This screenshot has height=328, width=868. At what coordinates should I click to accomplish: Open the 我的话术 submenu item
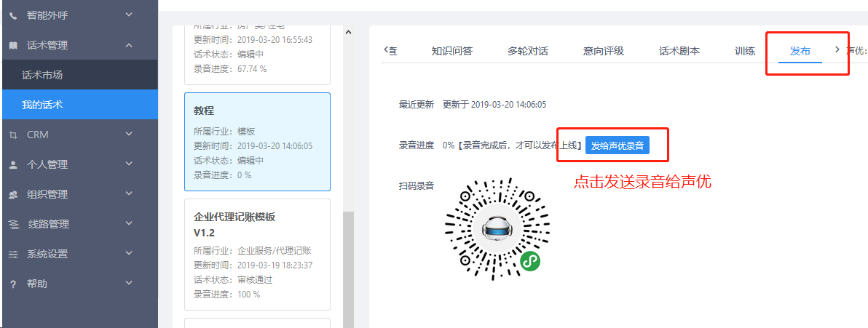click(79, 105)
